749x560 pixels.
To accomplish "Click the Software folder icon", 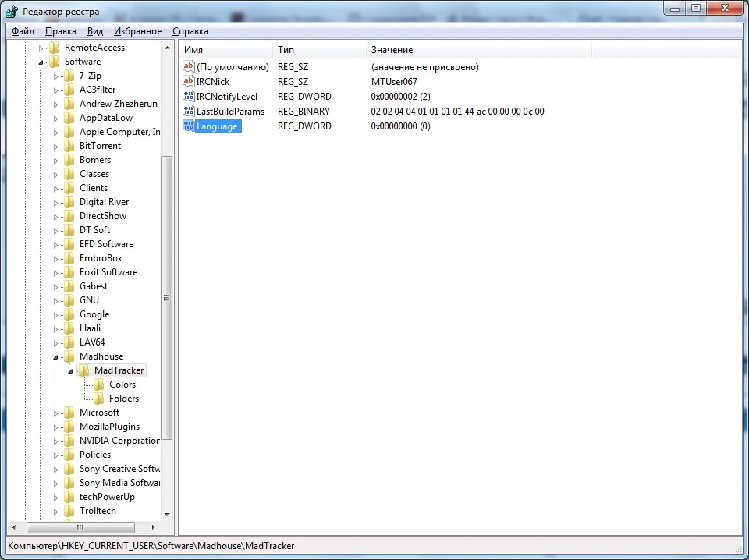I will tap(55, 62).
